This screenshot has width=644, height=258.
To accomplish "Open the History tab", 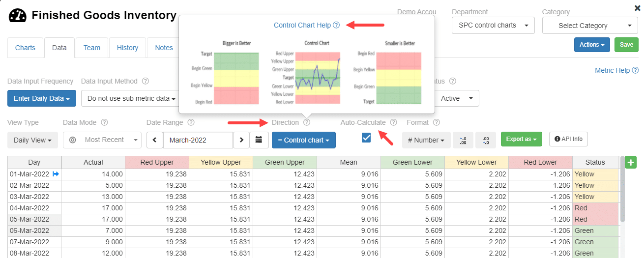I will click(x=127, y=48).
